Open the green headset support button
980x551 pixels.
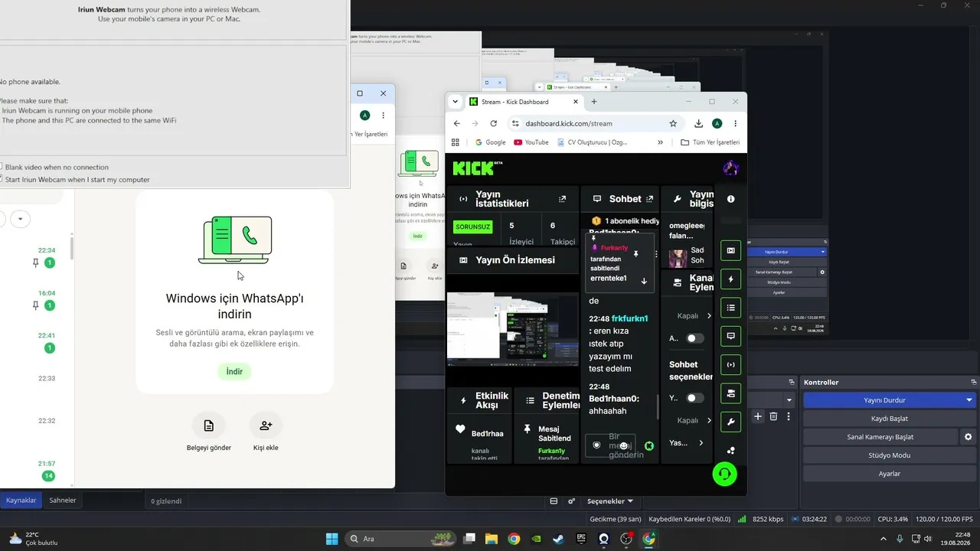tap(724, 474)
